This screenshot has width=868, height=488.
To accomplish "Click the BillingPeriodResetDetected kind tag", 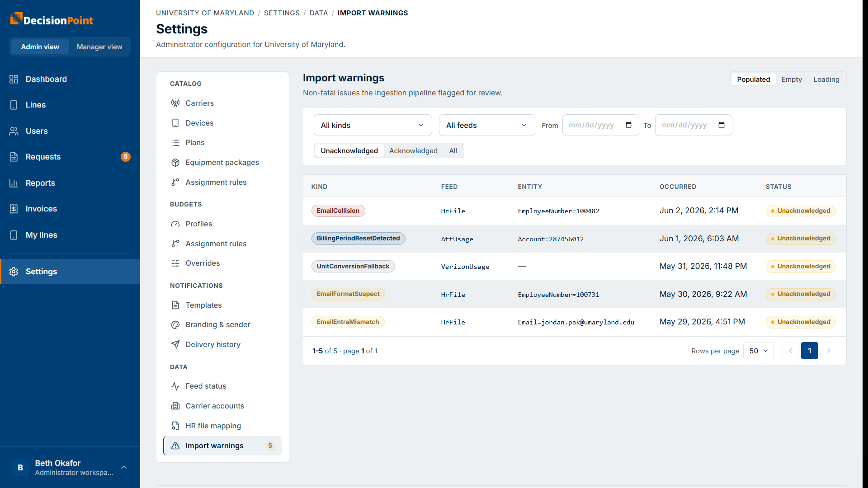I will point(358,239).
